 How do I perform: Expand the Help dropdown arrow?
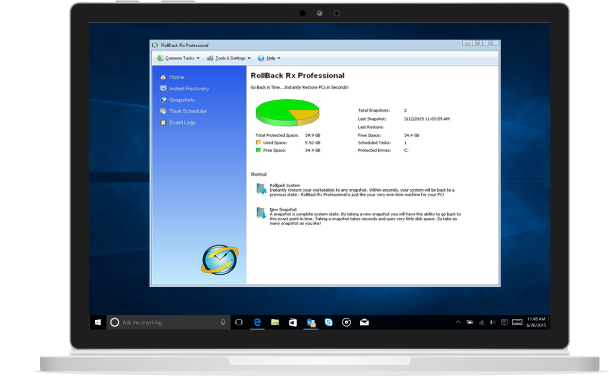pos(279,58)
